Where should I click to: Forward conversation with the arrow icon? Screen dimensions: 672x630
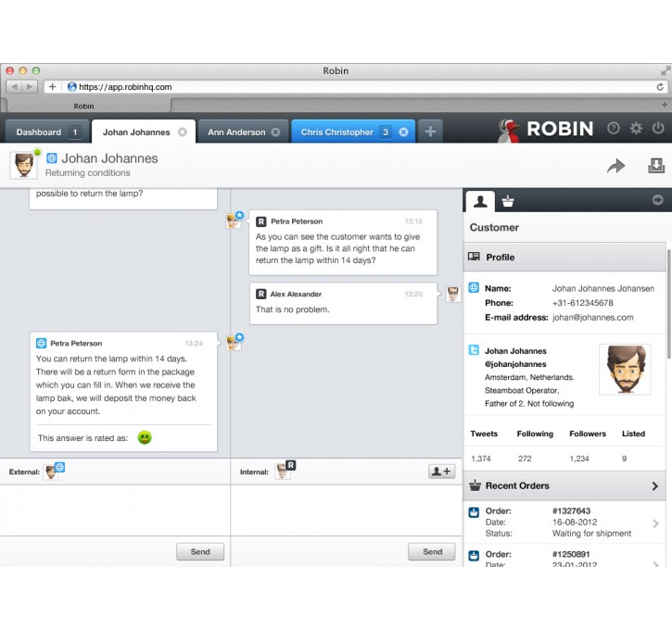(615, 166)
